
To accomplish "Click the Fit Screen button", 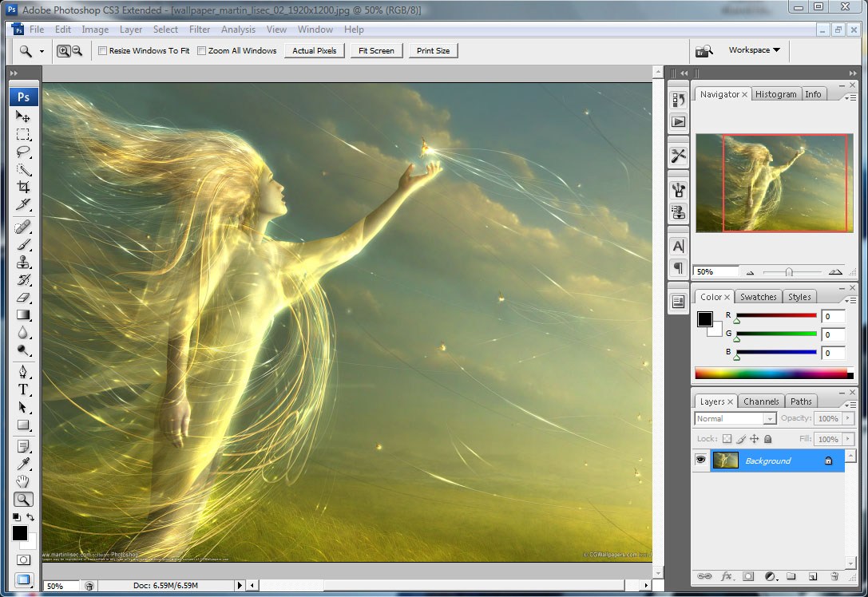I will click(x=376, y=50).
